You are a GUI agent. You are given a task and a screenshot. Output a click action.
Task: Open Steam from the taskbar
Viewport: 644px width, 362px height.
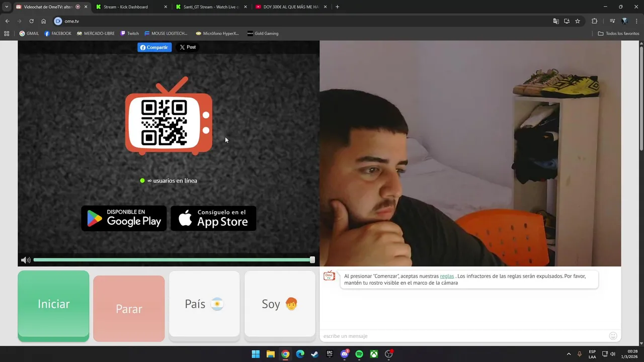pyautogui.click(x=314, y=354)
